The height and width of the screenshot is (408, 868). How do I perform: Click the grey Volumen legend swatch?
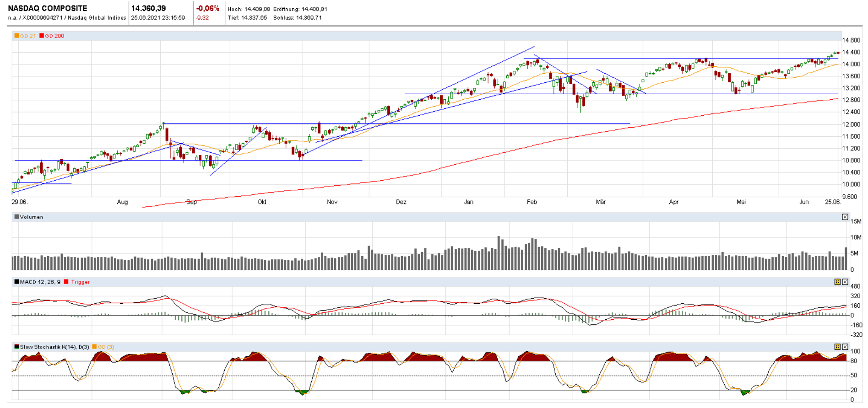[x=16, y=217]
